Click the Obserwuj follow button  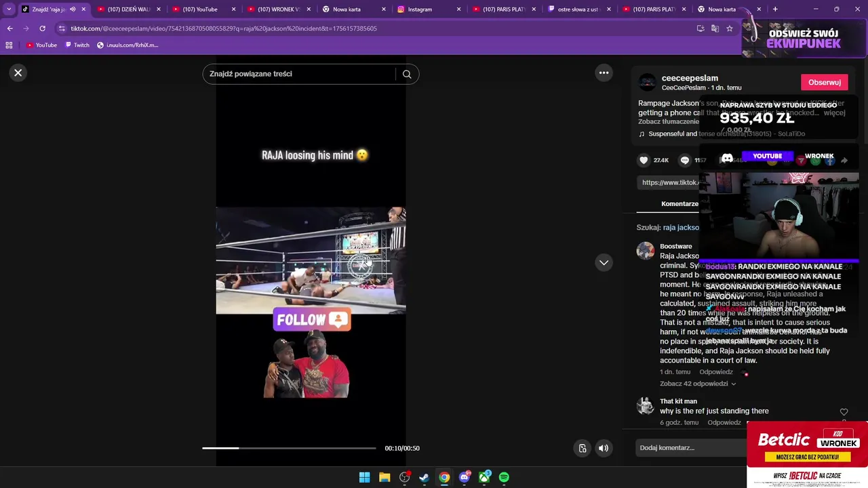[824, 82]
